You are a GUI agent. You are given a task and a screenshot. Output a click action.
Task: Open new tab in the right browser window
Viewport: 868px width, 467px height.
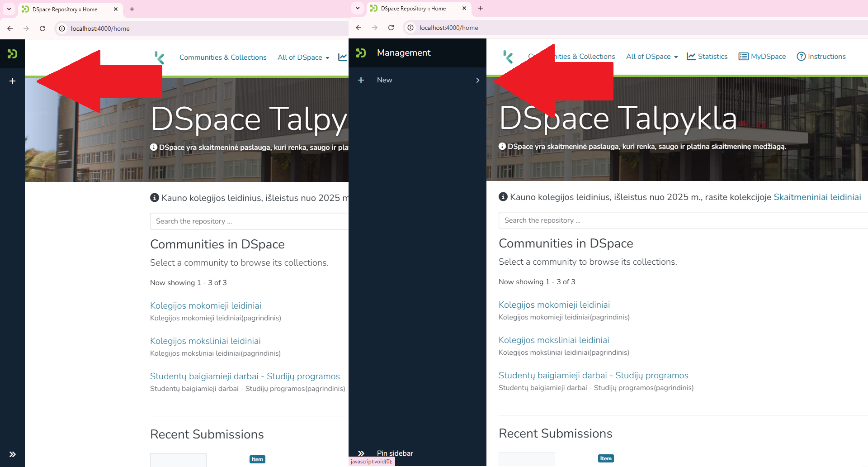481,8
